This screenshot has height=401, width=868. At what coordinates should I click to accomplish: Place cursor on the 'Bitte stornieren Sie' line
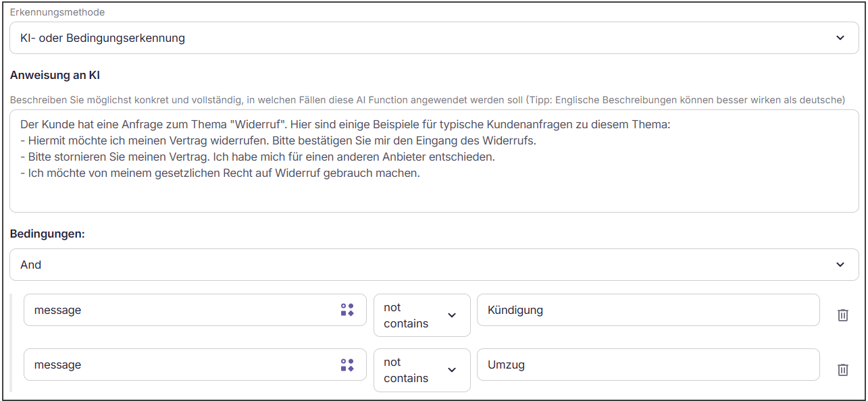coord(258,157)
